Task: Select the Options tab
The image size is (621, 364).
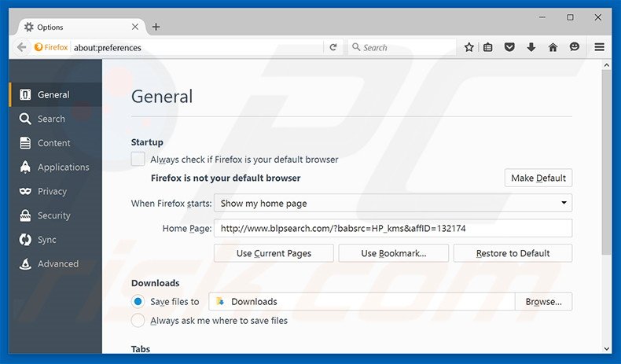Action: [x=81, y=27]
